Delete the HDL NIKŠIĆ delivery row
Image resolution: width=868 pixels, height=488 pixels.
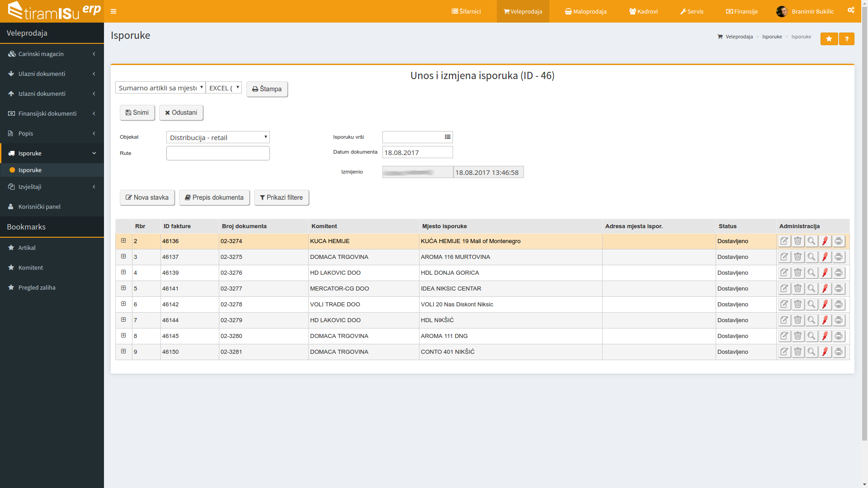tap(798, 320)
